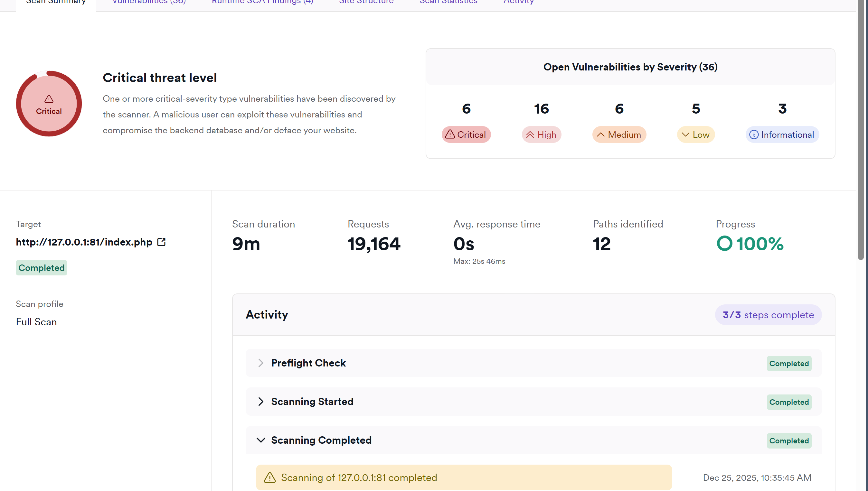Open the Runtime SCA Findings tab
This screenshot has height=491, width=868.
262,2
